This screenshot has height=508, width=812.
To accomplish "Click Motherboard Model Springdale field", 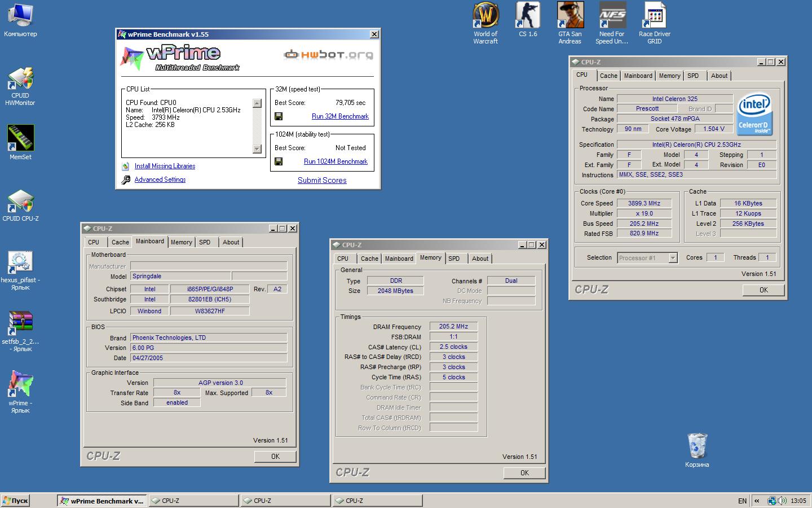I will 180,276.
